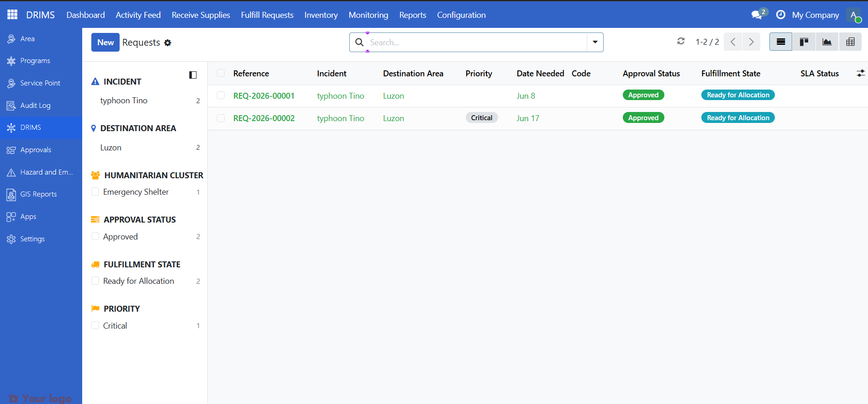The height and width of the screenshot is (404, 868).
Task: Open the Reports menu
Action: click(413, 15)
